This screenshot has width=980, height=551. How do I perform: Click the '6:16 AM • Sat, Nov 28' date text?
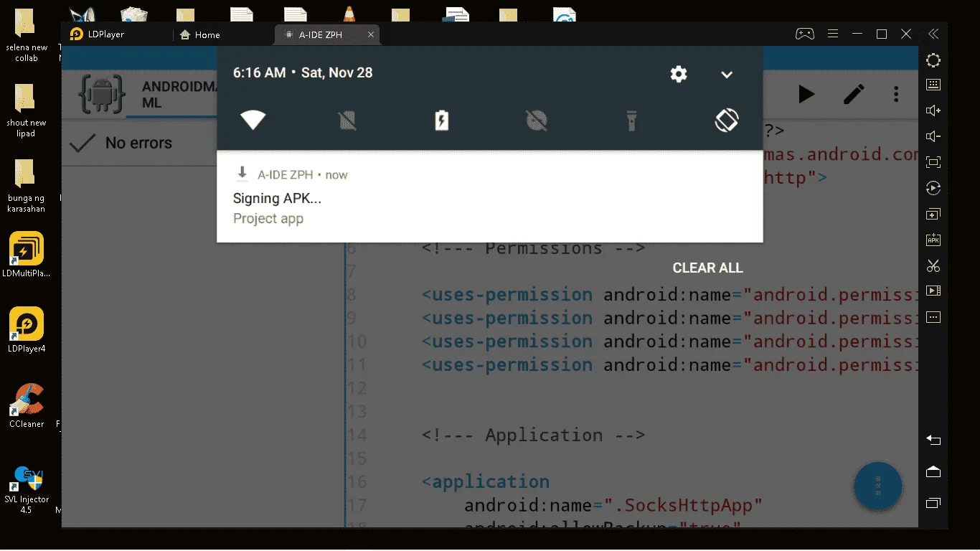[303, 72]
